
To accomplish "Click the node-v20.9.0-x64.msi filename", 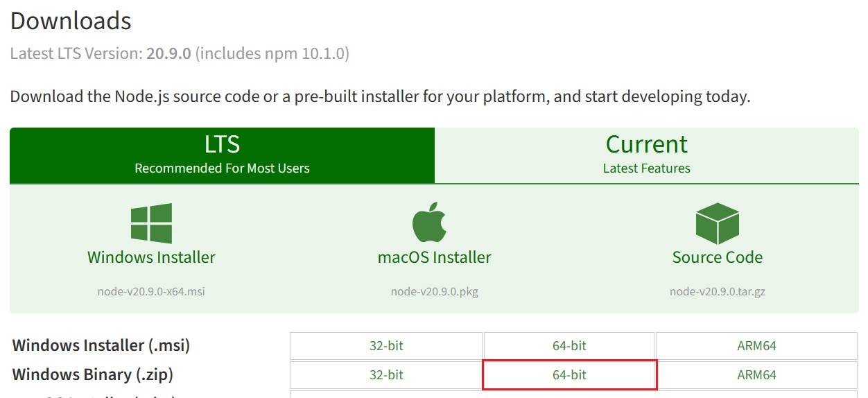I will point(151,291).
